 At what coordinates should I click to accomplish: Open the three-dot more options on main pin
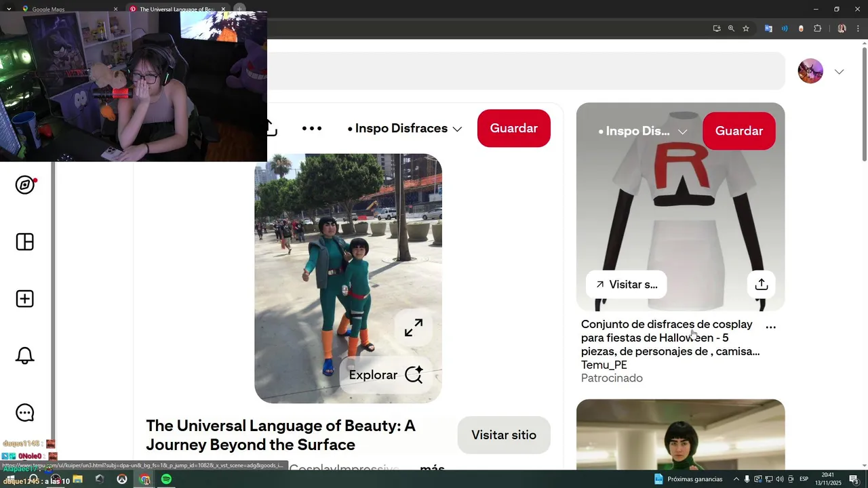(x=312, y=128)
